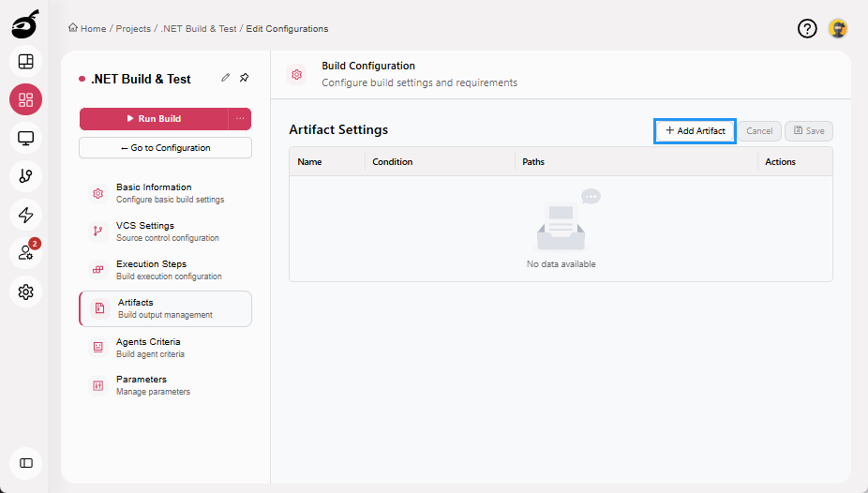Viewport: 868px width, 493px height.
Task: Click the Agents Criteria icon
Action: 98,347
